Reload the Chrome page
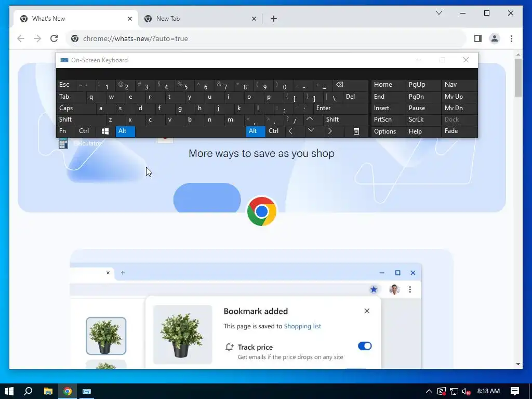The width and height of the screenshot is (532, 399). (x=54, y=38)
